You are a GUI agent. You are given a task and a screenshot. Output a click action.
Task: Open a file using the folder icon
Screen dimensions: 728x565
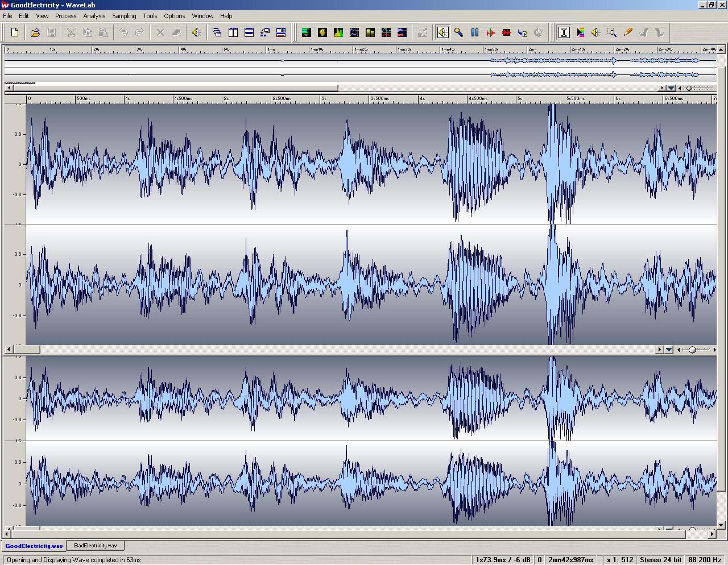click(35, 32)
